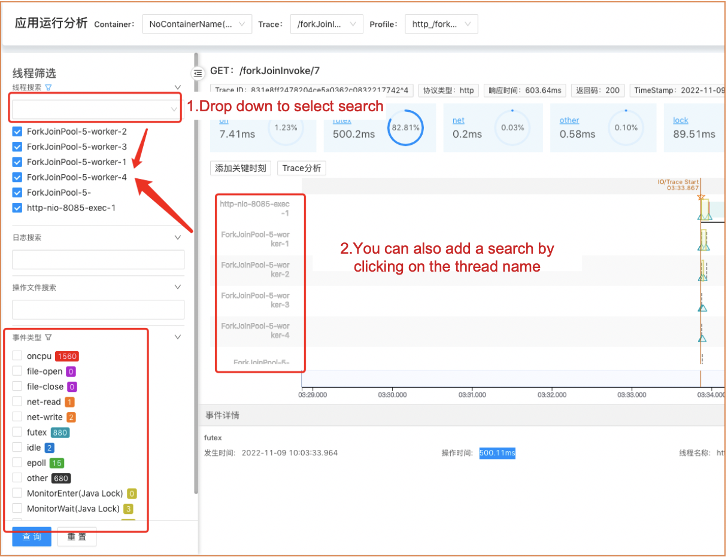Click the lock metric link
728x560 pixels.
[680, 120]
